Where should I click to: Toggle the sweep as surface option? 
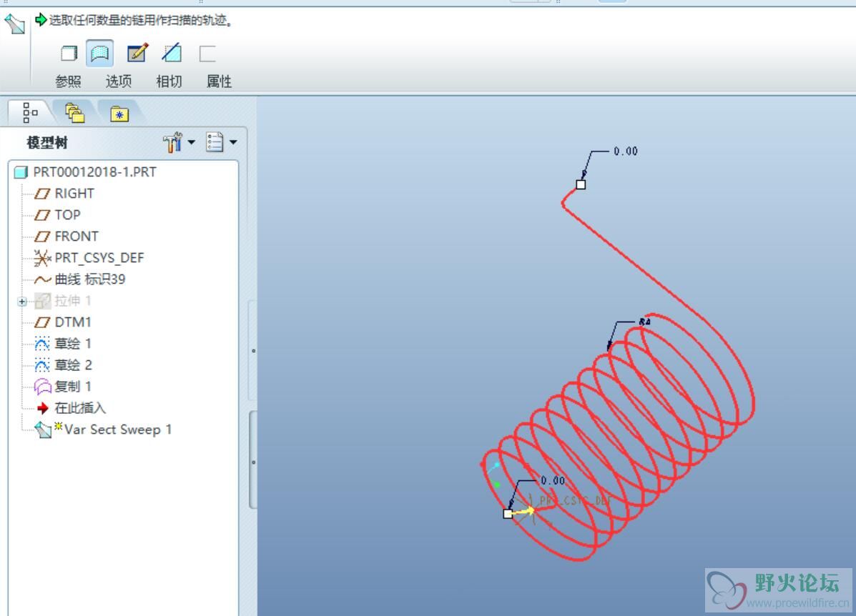click(x=100, y=54)
